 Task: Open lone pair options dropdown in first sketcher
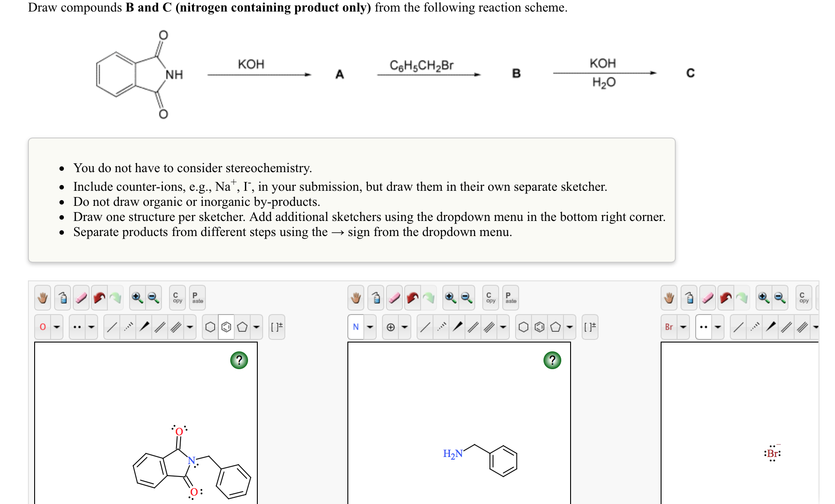point(91,327)
